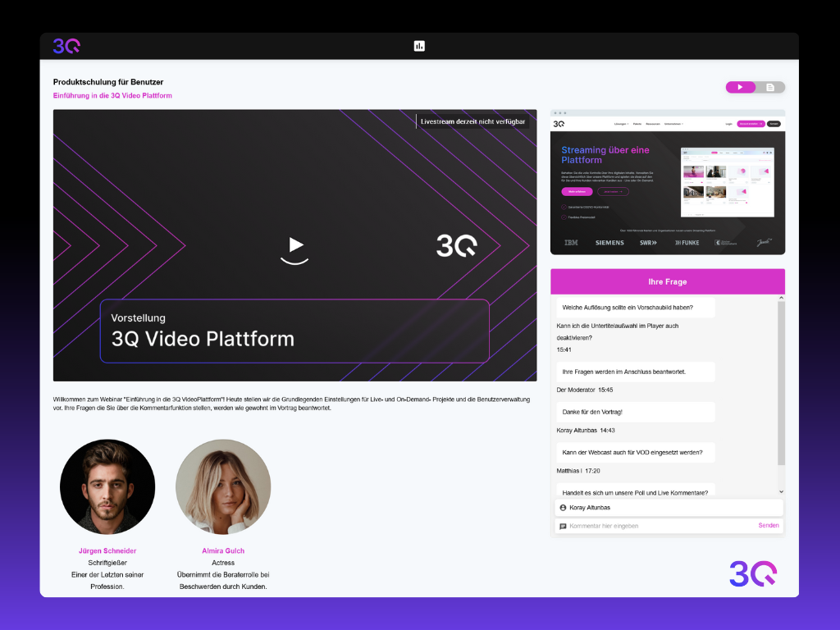The image size is (840, 630).
Task: Open the Streaming über eine Plattform slide thumbnail
Action: point(668,182)
